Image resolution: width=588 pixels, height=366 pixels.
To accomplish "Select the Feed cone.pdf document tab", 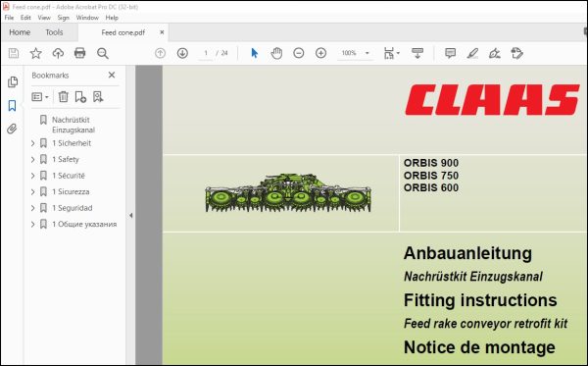I will coord(123,32).
